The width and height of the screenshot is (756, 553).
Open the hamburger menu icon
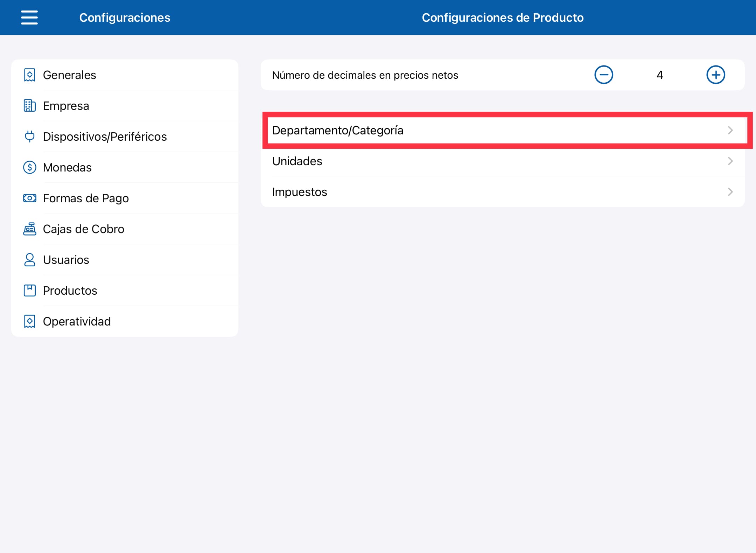[29, 17]
